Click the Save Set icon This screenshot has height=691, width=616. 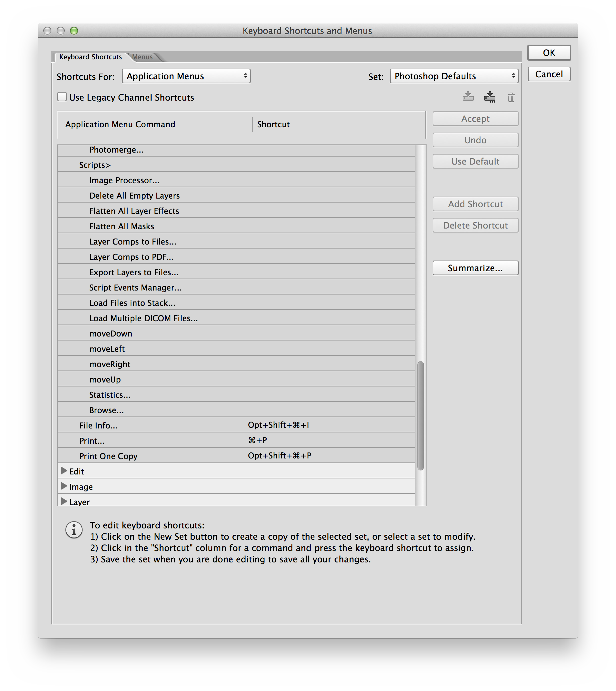[x=468, y=97]
